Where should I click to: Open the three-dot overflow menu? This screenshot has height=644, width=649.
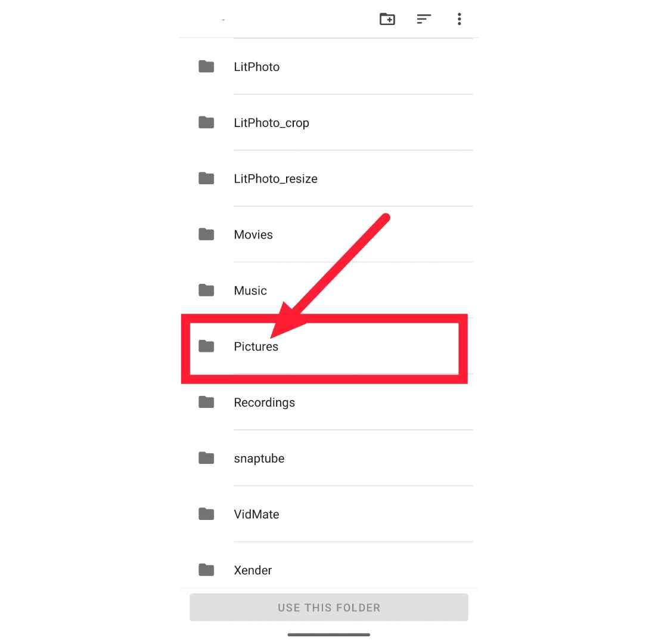pos(459,19)
